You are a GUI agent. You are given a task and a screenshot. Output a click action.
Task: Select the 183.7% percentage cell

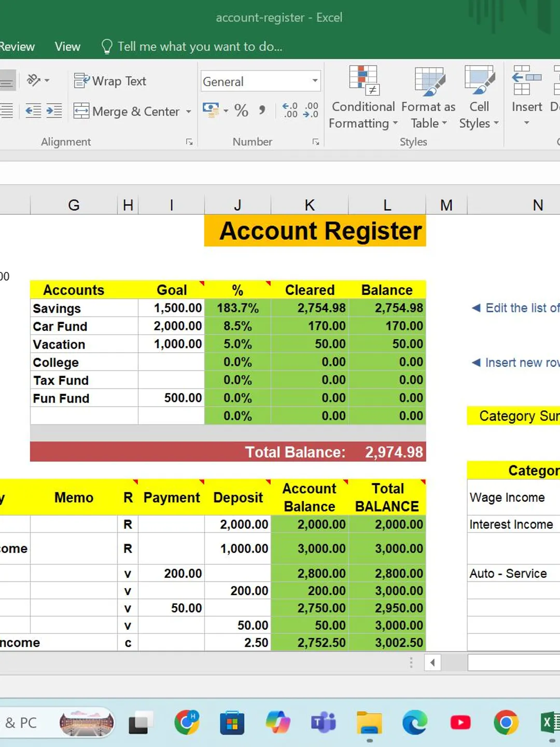pos(237,308)
